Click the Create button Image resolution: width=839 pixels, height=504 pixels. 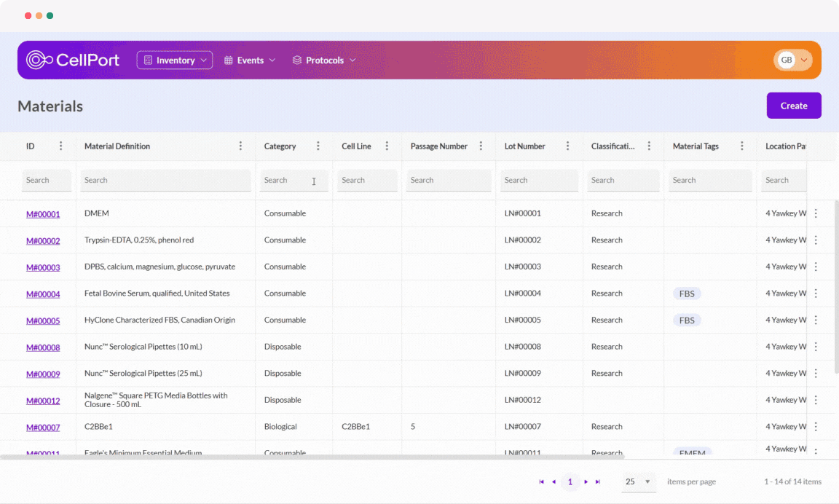794,106
